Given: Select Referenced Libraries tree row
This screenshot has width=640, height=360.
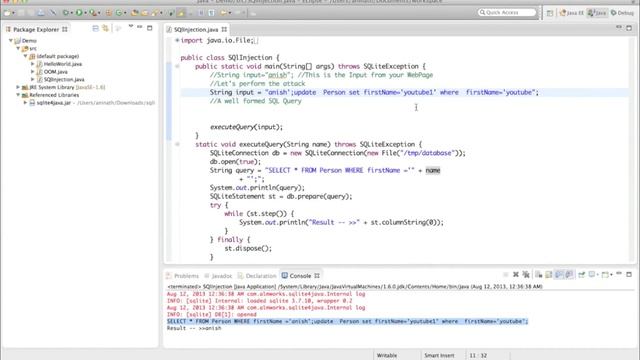Looking at the screenshot, I should click(54, 95).
